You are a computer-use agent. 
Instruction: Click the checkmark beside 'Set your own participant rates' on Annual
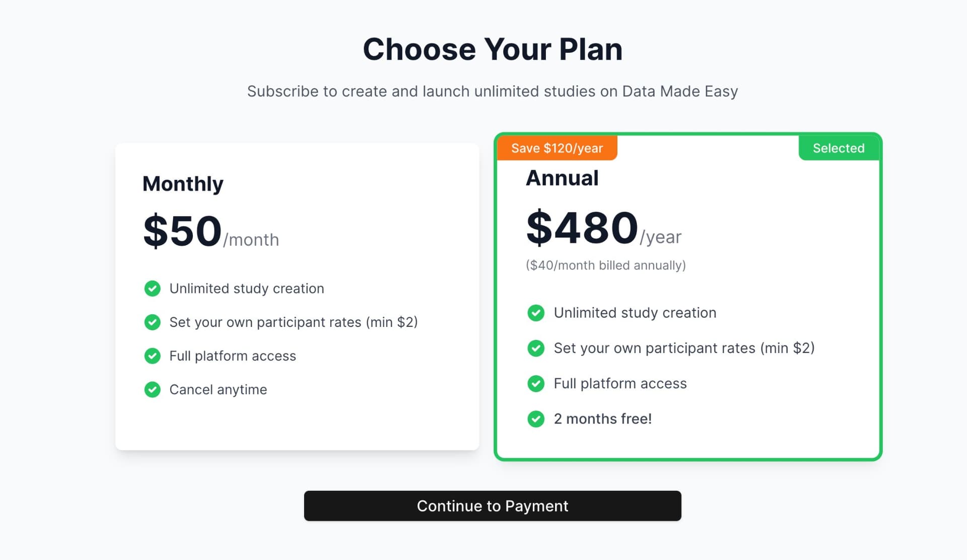tap(536, 348)
